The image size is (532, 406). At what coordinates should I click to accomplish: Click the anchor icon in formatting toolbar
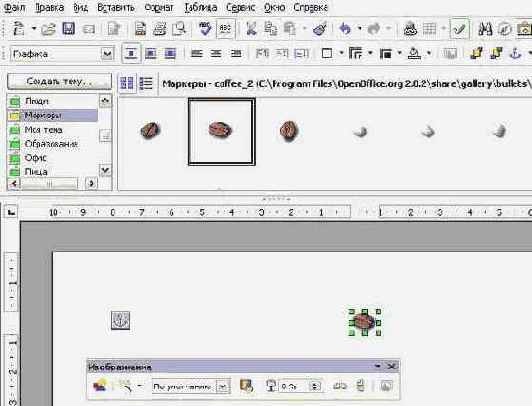pos(515,53)
